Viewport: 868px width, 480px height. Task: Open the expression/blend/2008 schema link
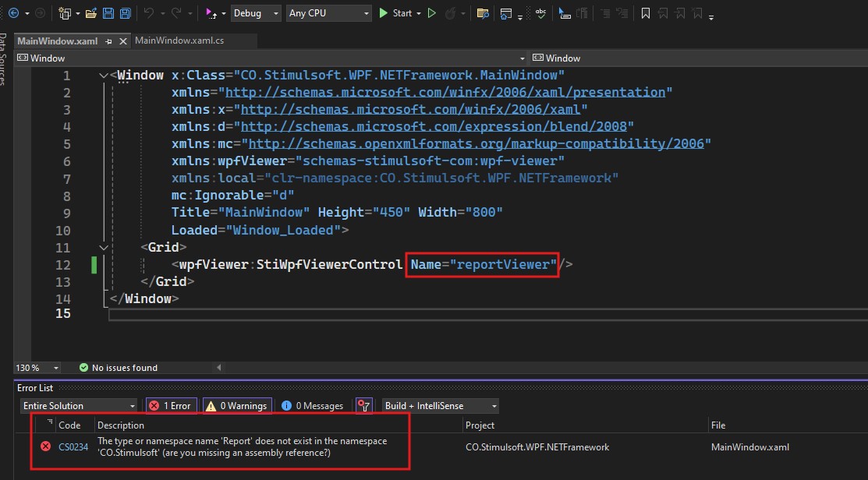[x=434, y=127]
